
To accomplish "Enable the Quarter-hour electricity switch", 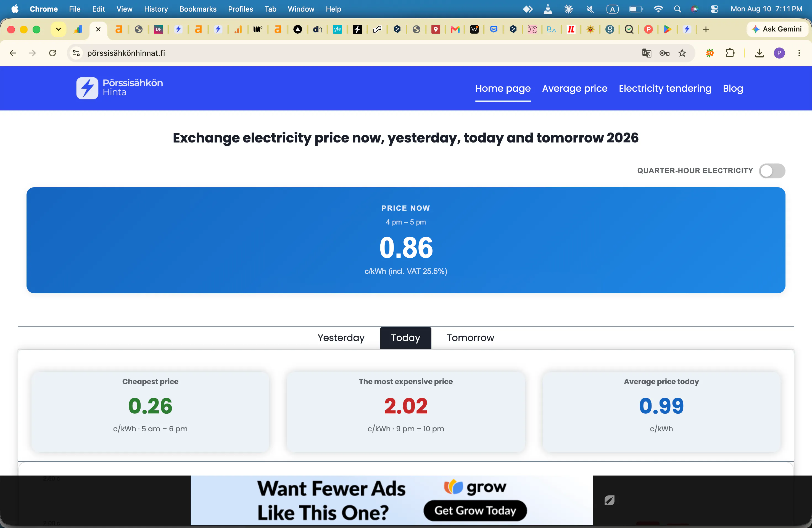I will [x=772, y=171].
